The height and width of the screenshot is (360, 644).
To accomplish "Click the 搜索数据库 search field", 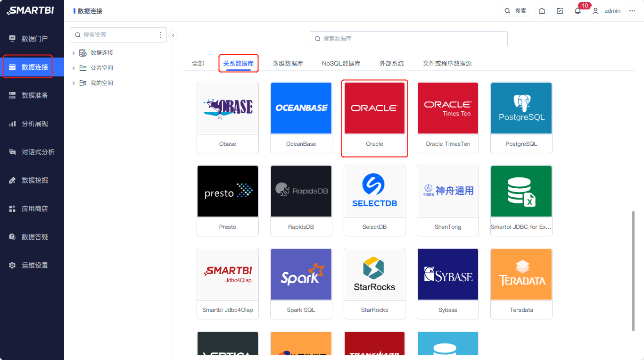I will (408, 39).
